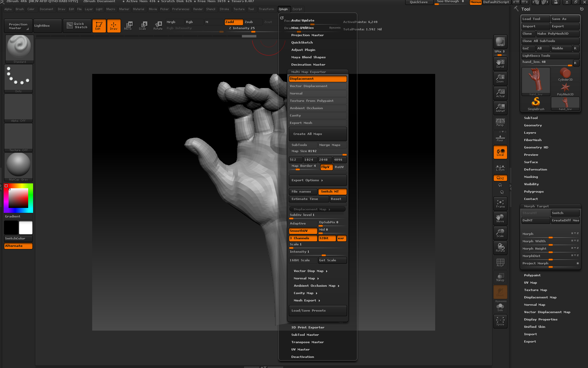Click the Actual size icon
The image size is (588, 368).
pyautogui.click(x=500, y=93)
